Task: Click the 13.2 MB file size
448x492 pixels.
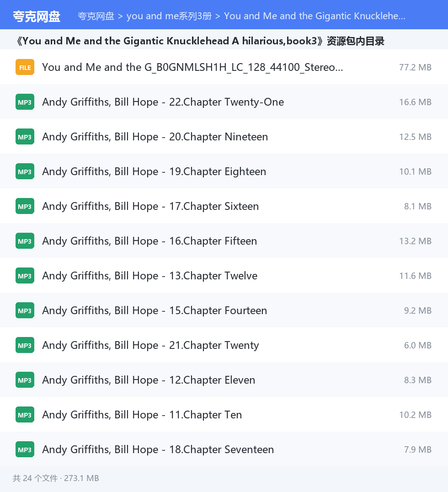Action: pyautogui.click(x=416, y=241)
